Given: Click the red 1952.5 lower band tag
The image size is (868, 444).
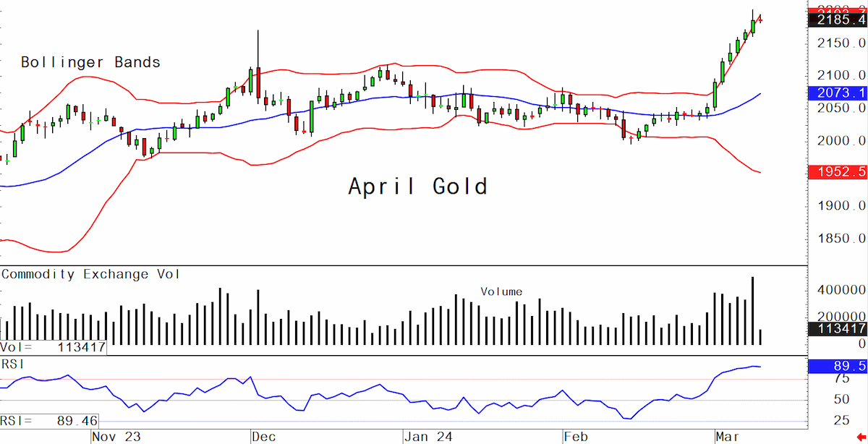Looking at the screenshot, I should [838, 172].
